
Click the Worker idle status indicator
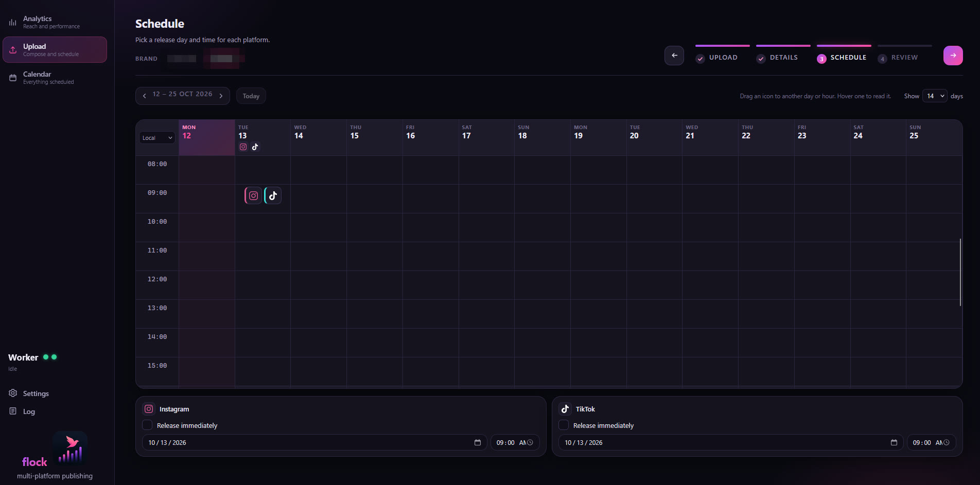[50, 357]
